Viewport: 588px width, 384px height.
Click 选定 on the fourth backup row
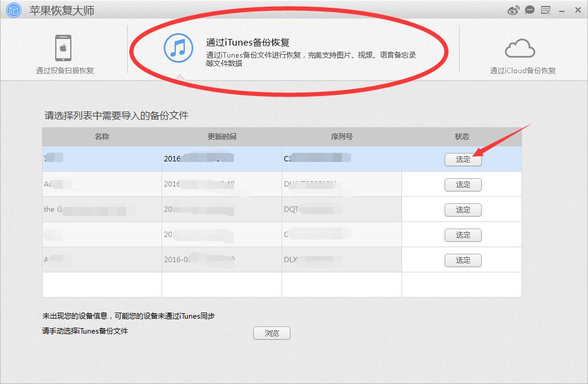click(463, 235)
